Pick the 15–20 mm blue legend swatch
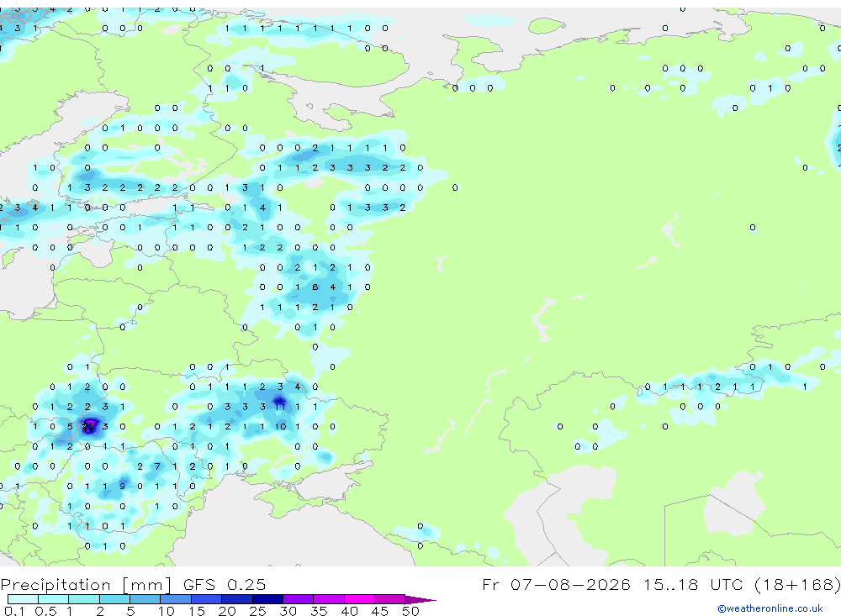The width and height of the screenshot is (841, 616). (207, 599)
